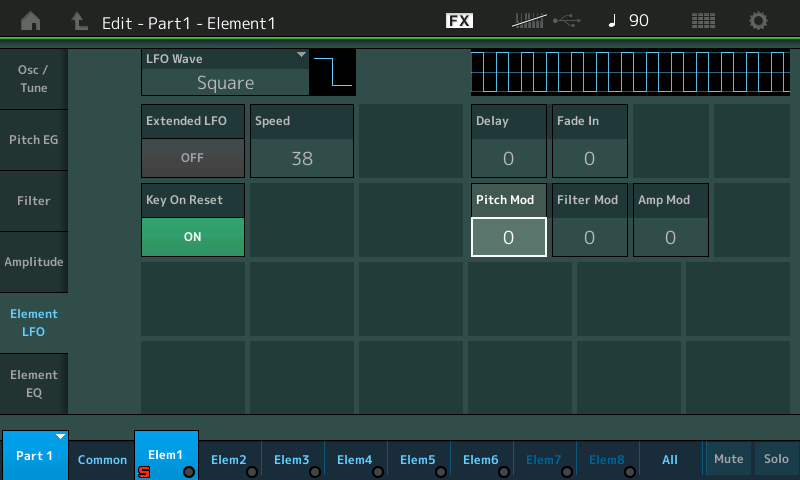
Task: Tap the tempo note icon
Action: (x=612, y=21)
